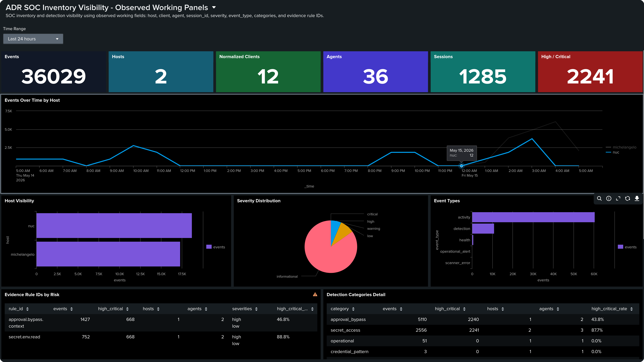The height and width of the screenshot is (362, 644).
Task: Click the secret.env.read rule row
Action: pyautogui.click(x=161, y=340)
